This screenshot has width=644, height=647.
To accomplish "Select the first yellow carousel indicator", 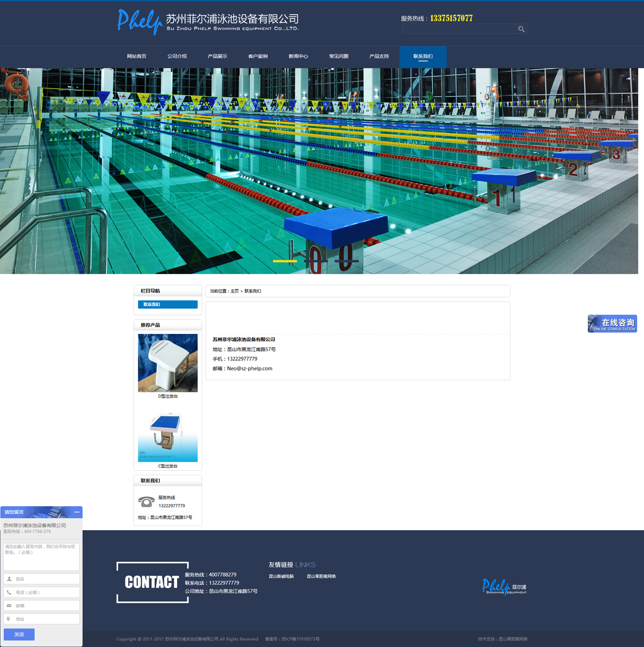I will (285, 261).
